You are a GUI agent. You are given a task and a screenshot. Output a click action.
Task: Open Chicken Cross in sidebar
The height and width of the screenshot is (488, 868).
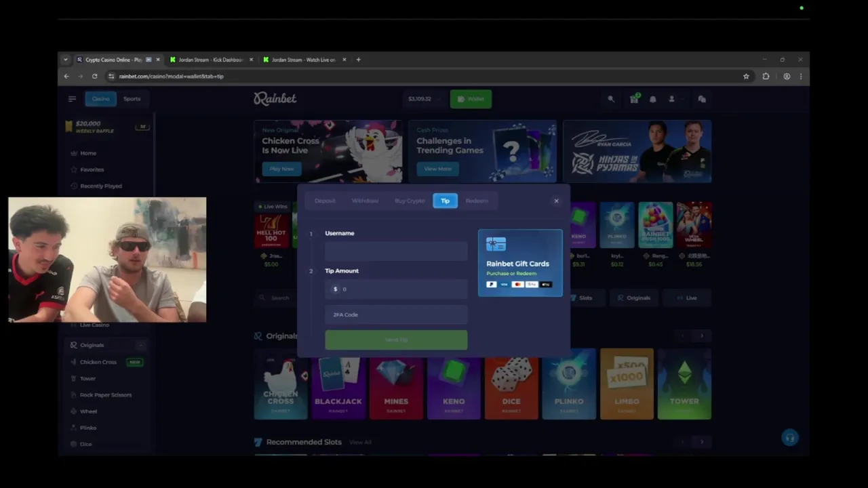pos(98,362)
